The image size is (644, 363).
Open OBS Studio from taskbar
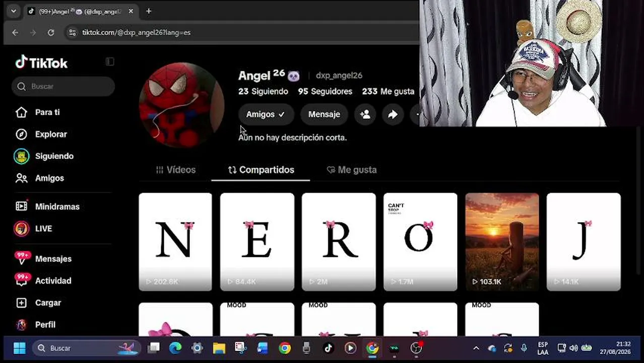click(416, 348)
